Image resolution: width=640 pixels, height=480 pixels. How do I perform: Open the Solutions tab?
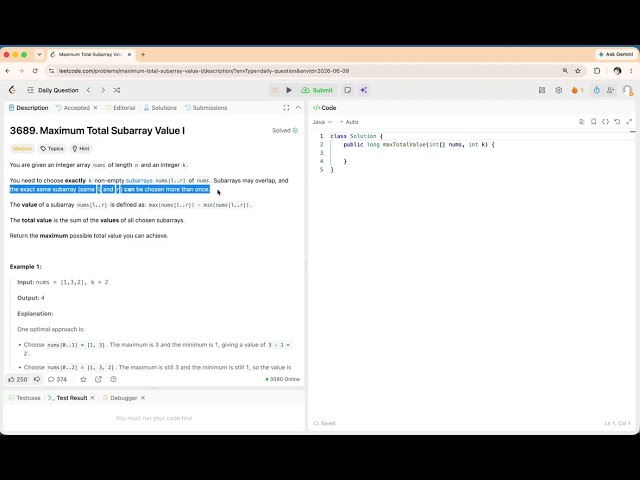click(160, 108)
